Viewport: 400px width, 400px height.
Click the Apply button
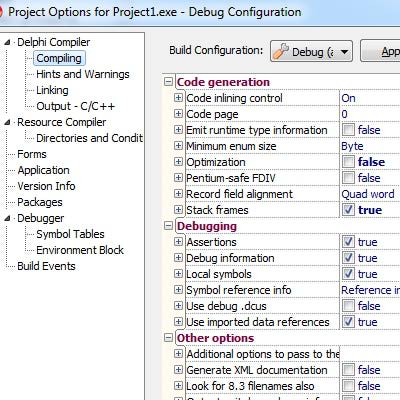tap(380, 51)
